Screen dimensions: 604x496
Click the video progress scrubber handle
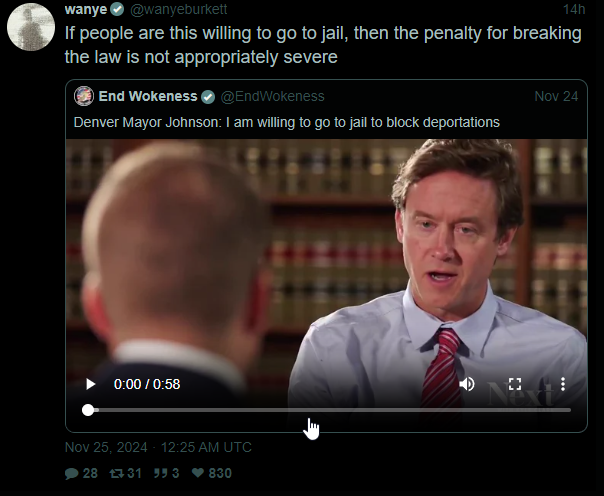[x=88, y=410]
